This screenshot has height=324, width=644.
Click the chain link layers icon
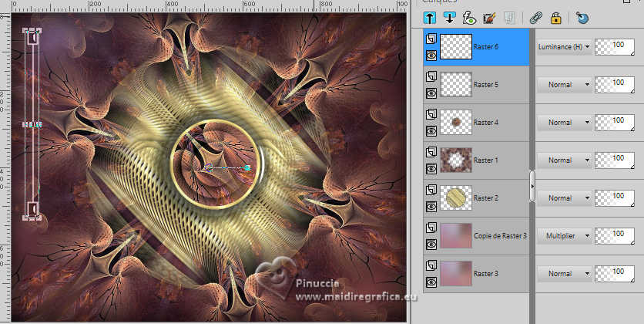pos(535,18)
